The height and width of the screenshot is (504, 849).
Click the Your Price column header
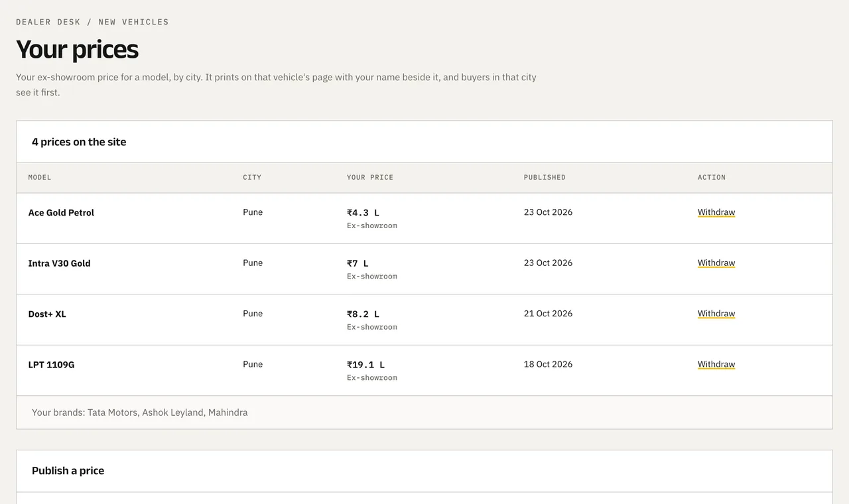tap(370, 178)
